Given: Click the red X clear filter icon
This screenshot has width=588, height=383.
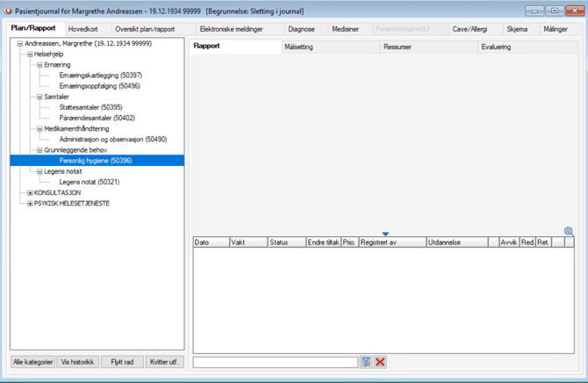Looking at the screenshot, I should pyautogui.click(x=380, y=362).
